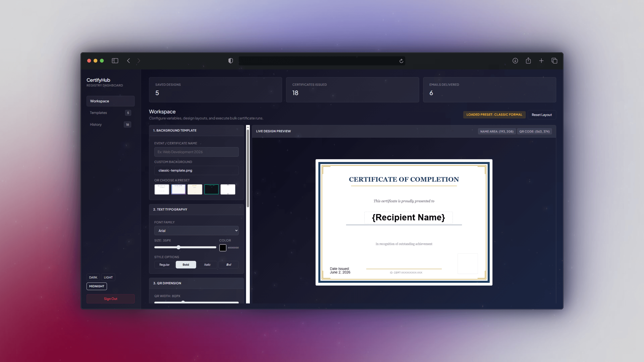Switch to the MIDNIGHT theme
This screenshot has width=644, height=362.
coord(97,286)
